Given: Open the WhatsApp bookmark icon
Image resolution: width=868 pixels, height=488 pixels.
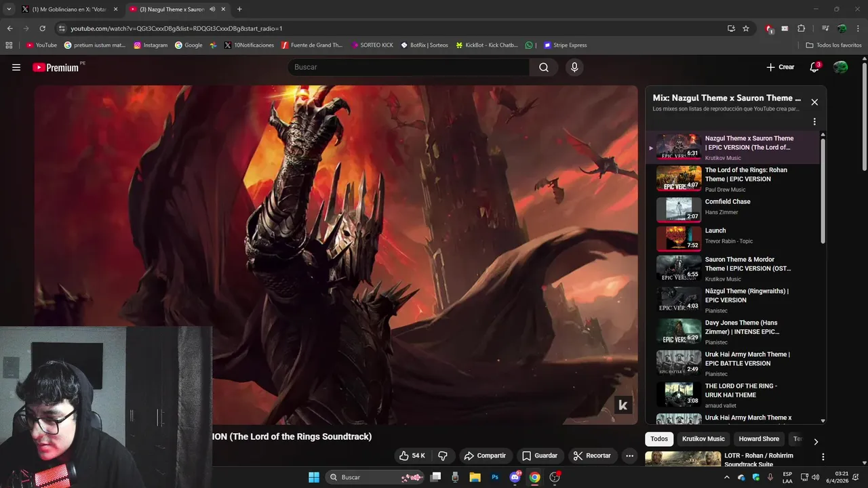Looking at the screenshot, I should 529,45.
